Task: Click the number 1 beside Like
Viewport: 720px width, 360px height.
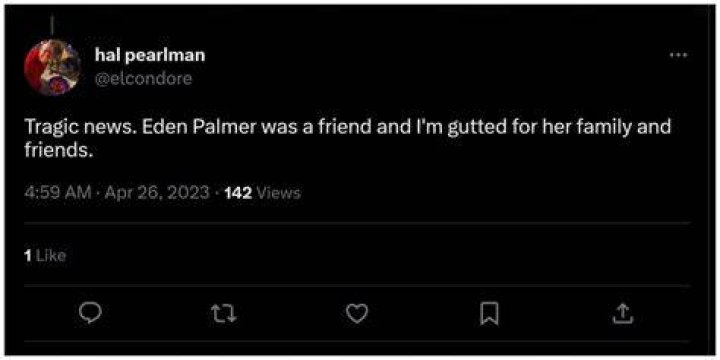Action: [28, 255]
